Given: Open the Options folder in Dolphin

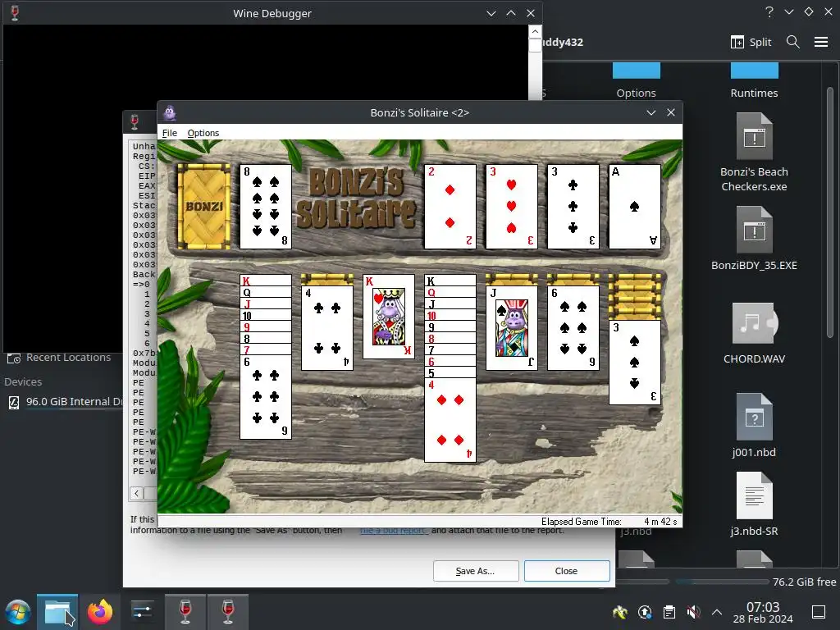Looking at the screenshot, I should (636, 80).
